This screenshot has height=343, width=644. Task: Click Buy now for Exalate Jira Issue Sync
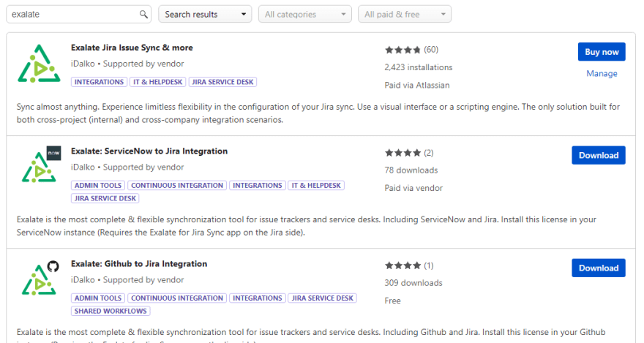(x=602, y=52)
